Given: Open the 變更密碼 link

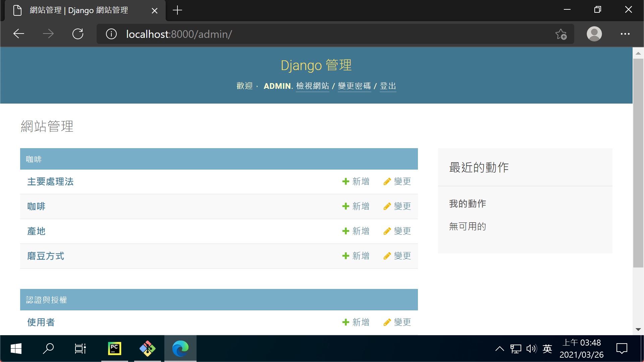Looking at the screenshot, I should (354, 86).
